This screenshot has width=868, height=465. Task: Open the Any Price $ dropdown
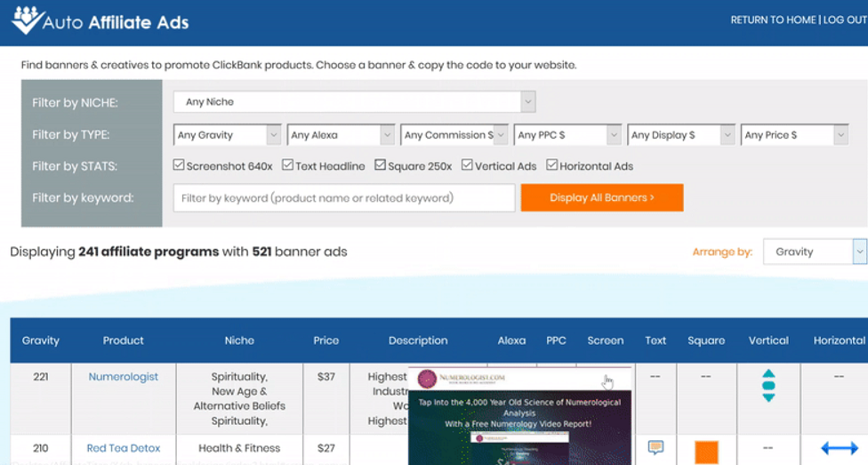(x=795, y=135)
